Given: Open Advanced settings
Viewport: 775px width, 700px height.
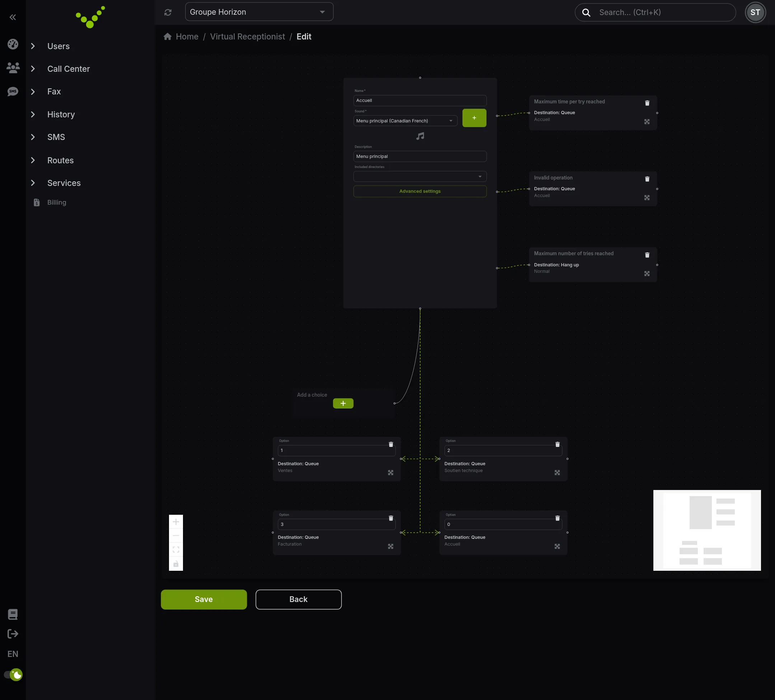Looking at the screenshot, I should click(x=420, y=191).
